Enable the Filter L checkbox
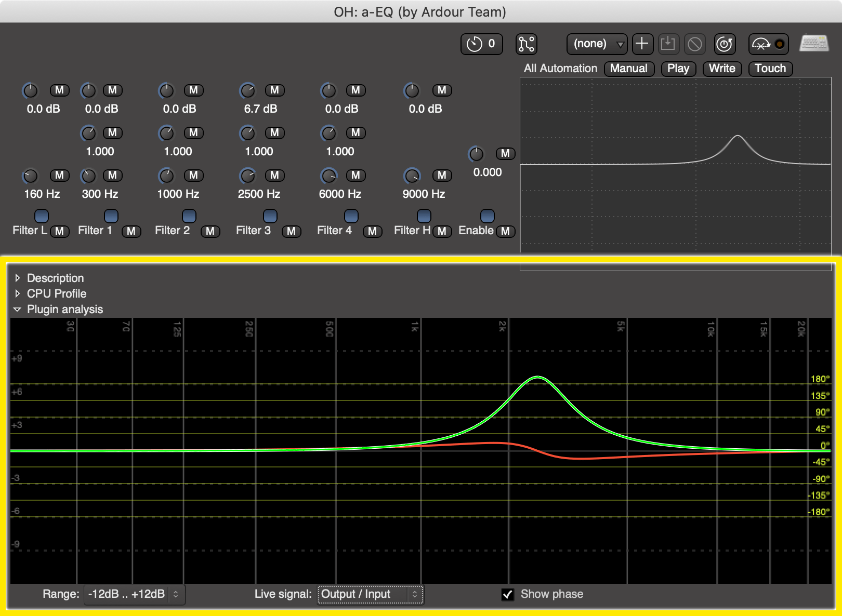Viewport: 842px width, 616px height. coord(42,216)
